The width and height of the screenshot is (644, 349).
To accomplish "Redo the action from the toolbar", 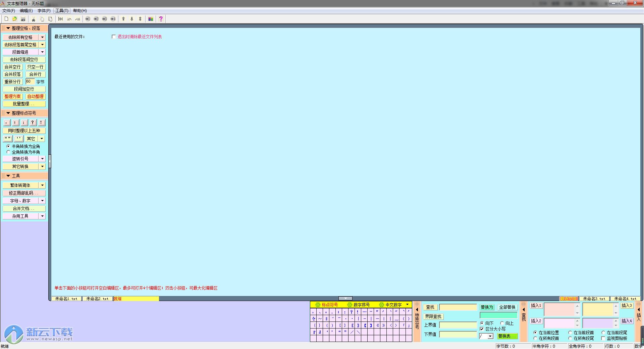I will [x=77, y=19].
